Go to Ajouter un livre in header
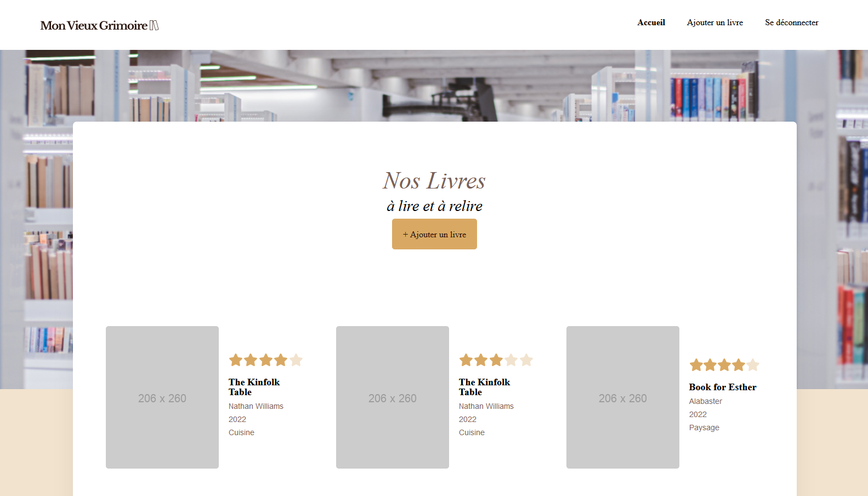868x496 pixels. pos(714,22)
